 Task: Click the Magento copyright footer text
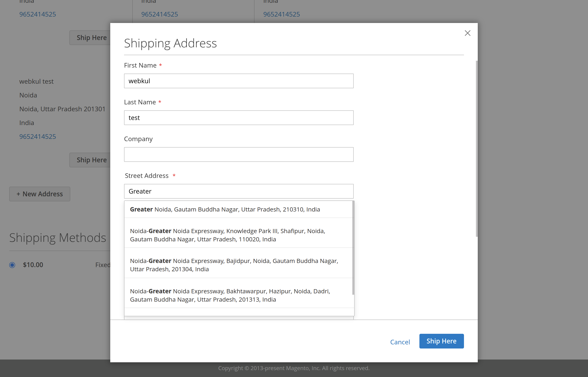point(294,368)
